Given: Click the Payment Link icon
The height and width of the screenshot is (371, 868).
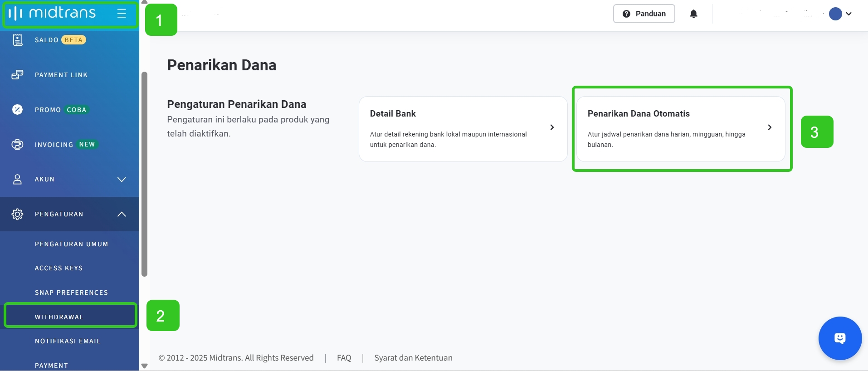Looking at the screenshot, I should [x=17, y=75].
